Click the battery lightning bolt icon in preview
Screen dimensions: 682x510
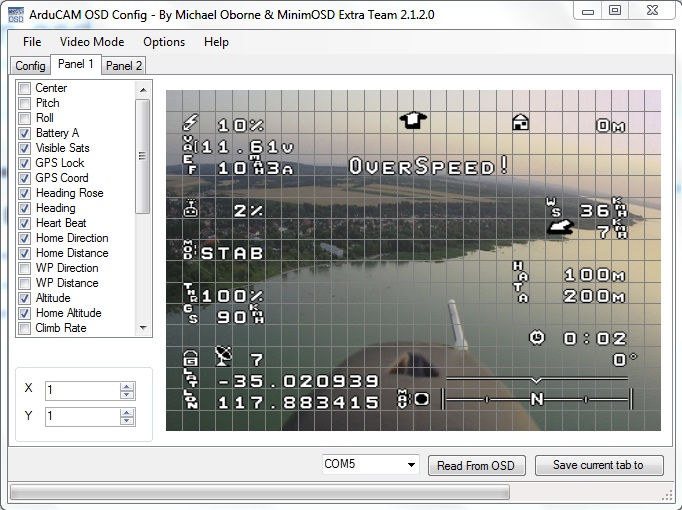(x=191, y=122)
